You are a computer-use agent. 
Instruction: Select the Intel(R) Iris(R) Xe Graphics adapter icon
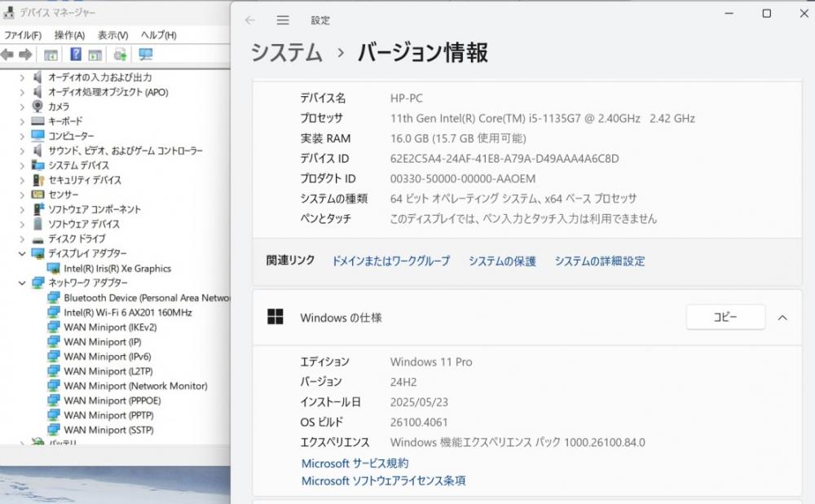tap(54, 269)
